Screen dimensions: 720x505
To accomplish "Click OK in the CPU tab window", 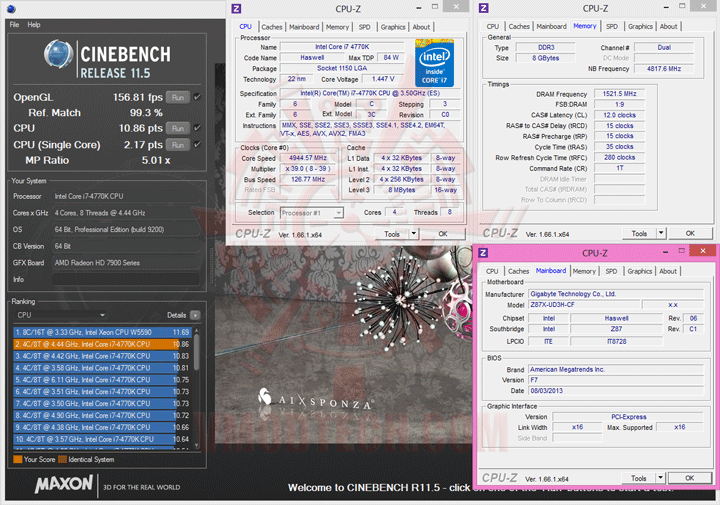I will pos(443,234).
